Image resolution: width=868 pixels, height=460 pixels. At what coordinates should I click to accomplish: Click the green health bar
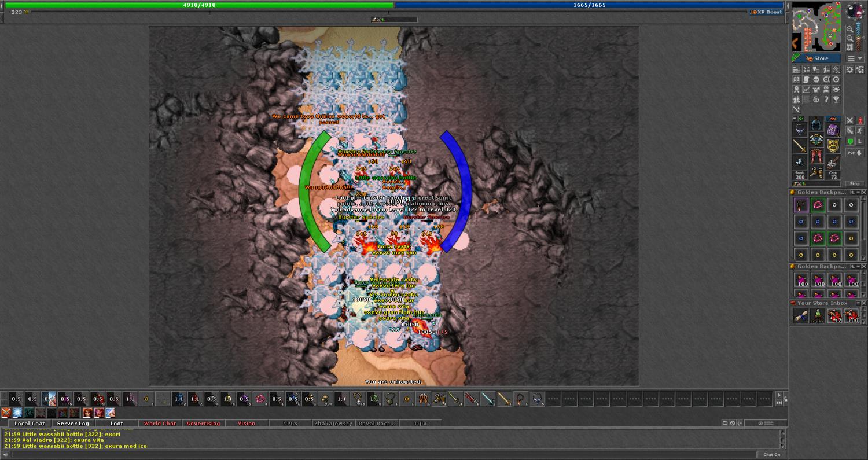click(x=200, y=5)
